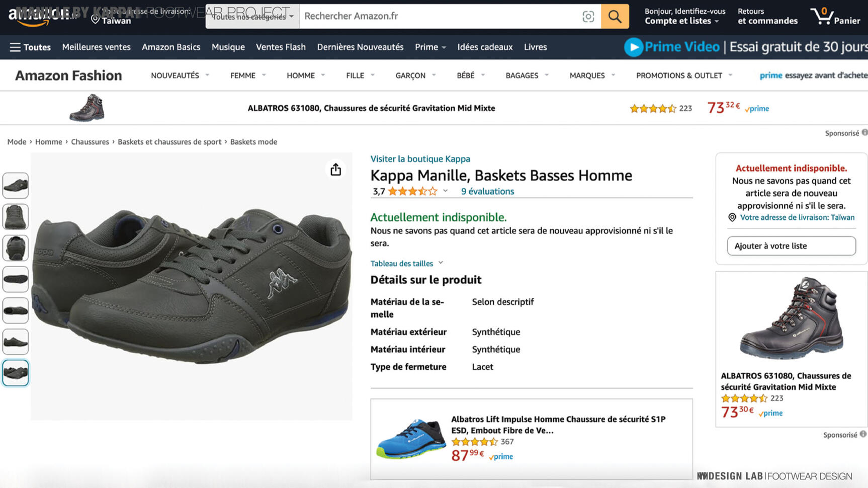This screenshot has width=868, height=488.
Task: Expand the star rating breakdown arrow
Action: 445,191
